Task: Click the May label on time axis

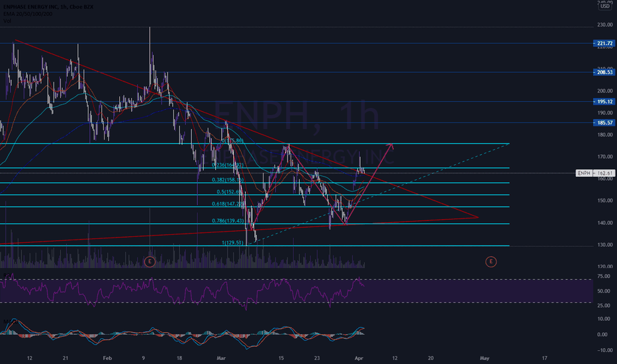Action: click(485, 358)
